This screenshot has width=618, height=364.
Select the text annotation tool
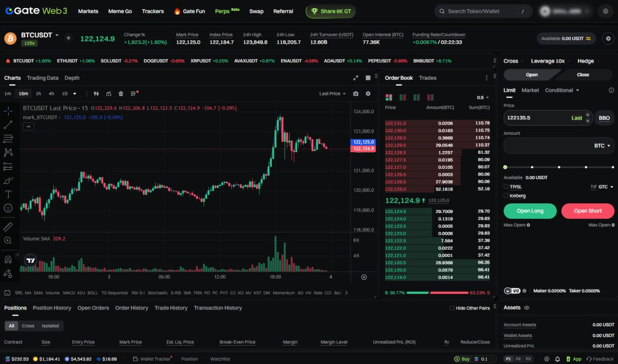(8, 194)
